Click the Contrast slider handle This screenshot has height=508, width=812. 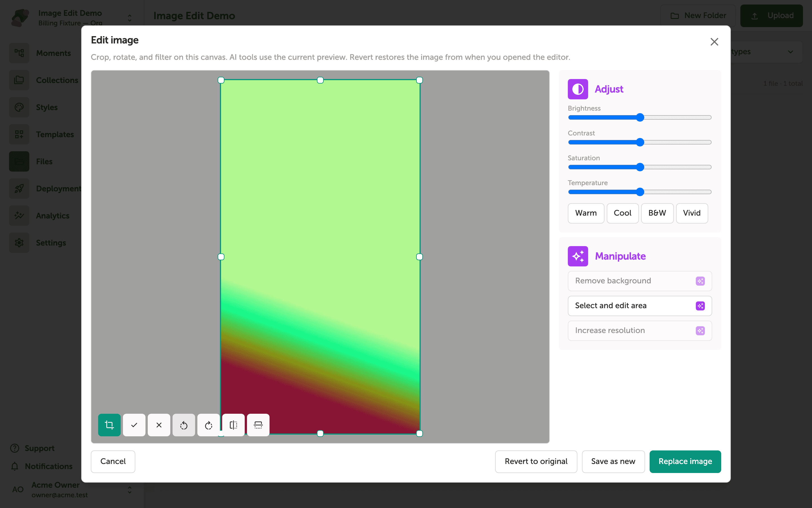640,142
